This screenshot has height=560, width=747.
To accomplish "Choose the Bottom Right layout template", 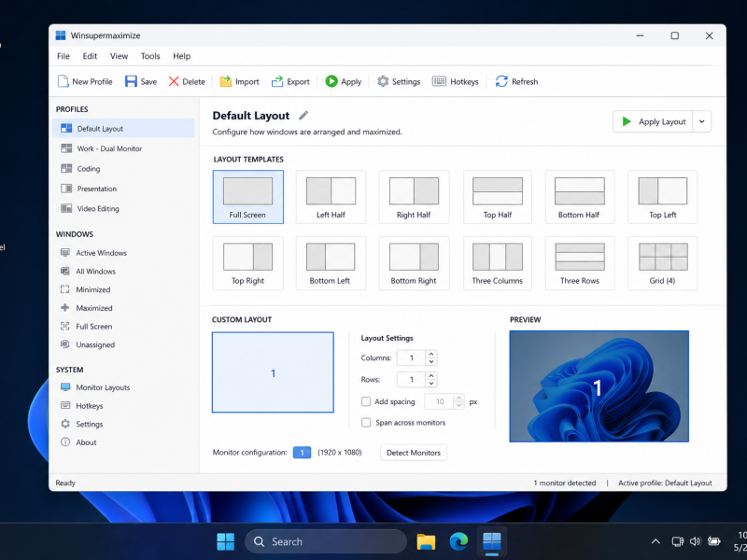I will (x=414, y=263).
